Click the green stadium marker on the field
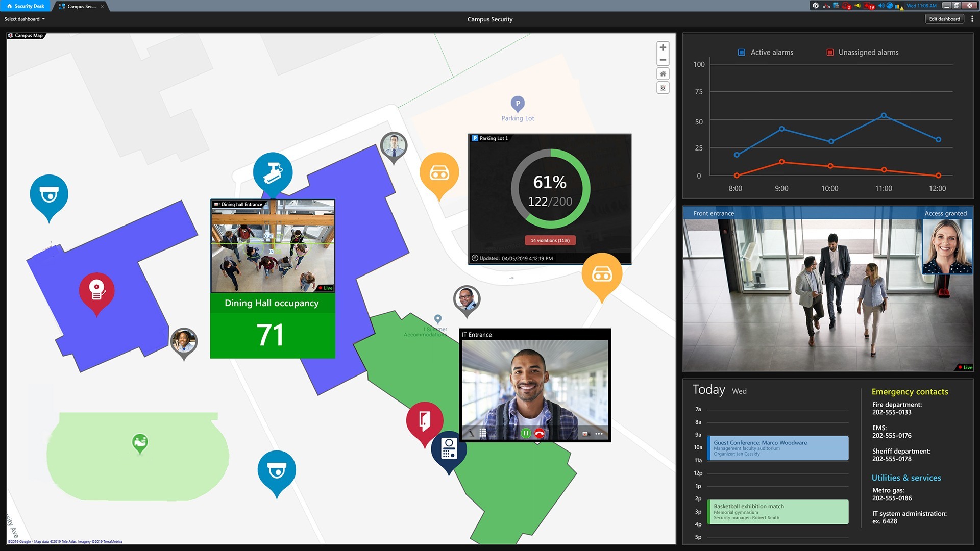 tap(140, 443)
